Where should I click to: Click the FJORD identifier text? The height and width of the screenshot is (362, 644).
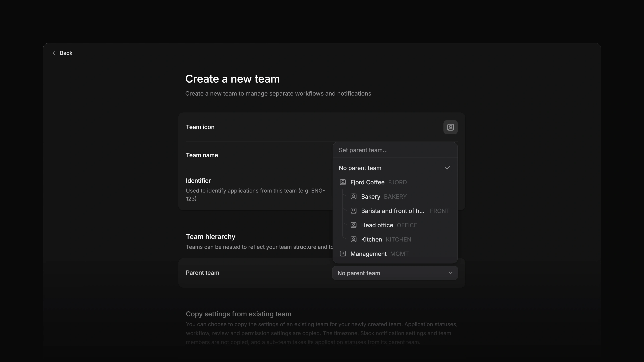click(x=397, y=182)
